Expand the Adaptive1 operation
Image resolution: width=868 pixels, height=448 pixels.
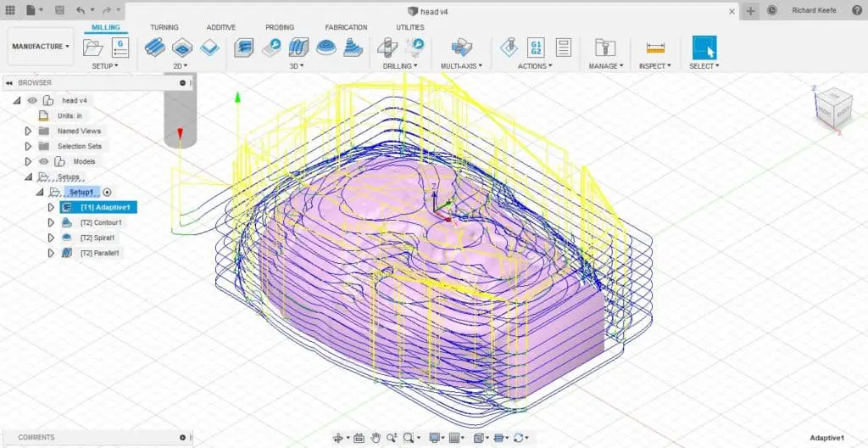click(x=51, y=207)
